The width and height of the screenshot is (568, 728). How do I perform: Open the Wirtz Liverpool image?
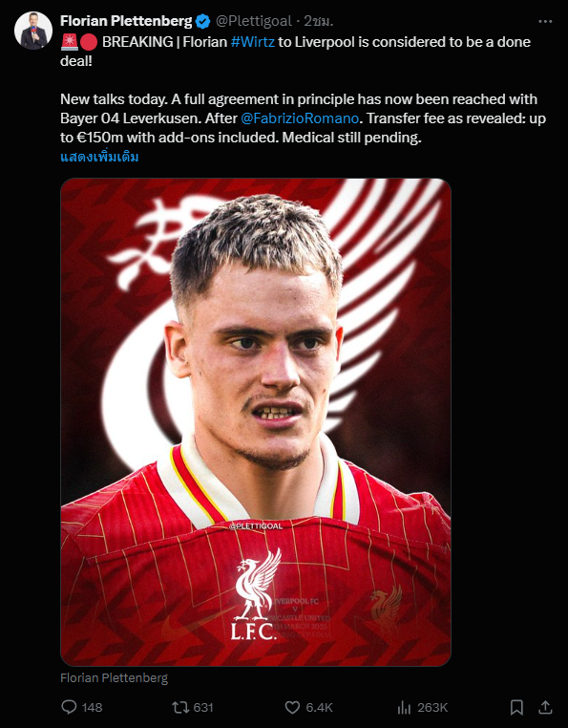click(256, 422)
